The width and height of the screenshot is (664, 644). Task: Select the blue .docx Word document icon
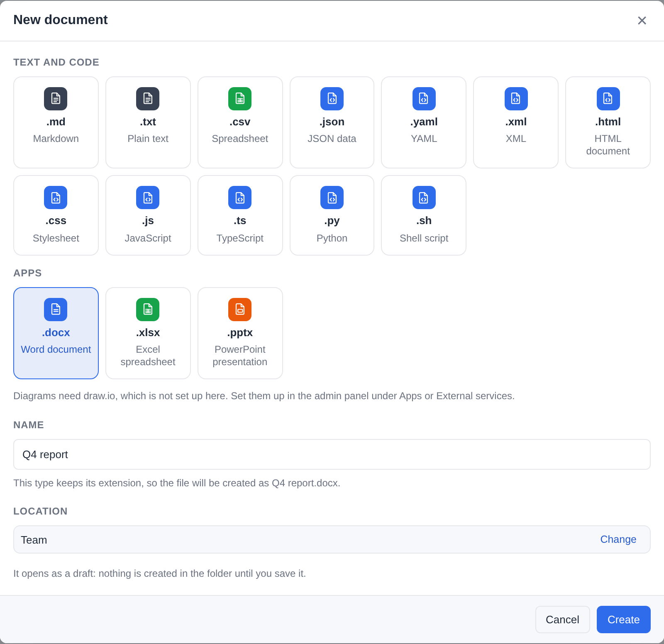[x=56, y=310]
